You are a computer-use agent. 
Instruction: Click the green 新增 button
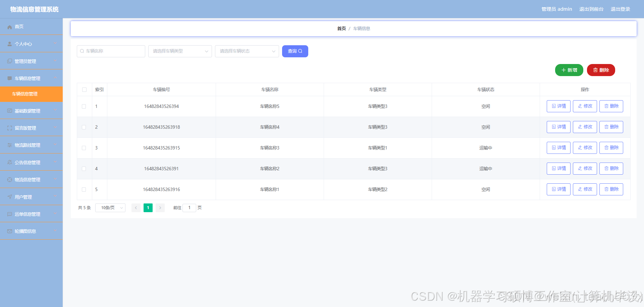[569, 70]
